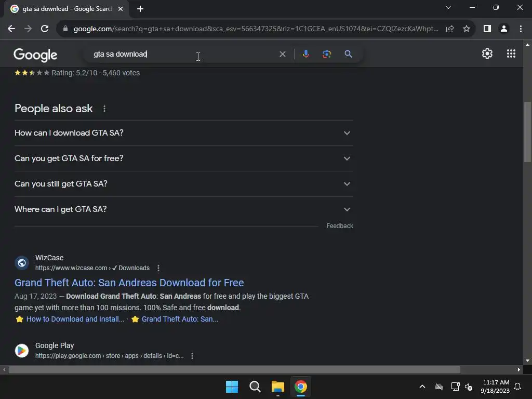Expand Can you still get GTA SA?
This screenshot has height=399, width=532.
[184, 184]
